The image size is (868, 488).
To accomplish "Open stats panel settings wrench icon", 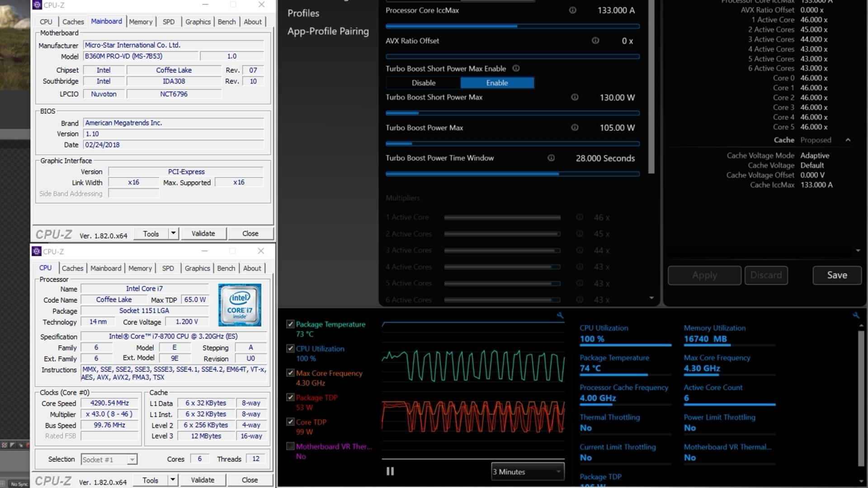I will click(x=856, y=315).
